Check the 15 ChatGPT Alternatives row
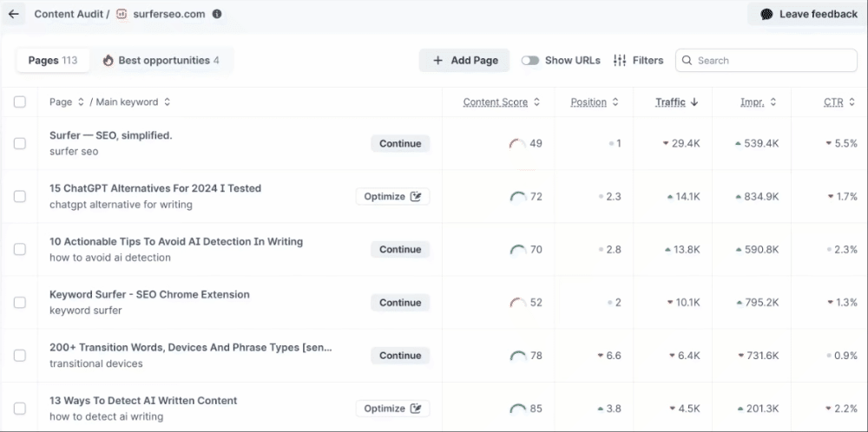The width and height of the screenshot is (868, 432). pyautogui.click(x=20, y=196)
